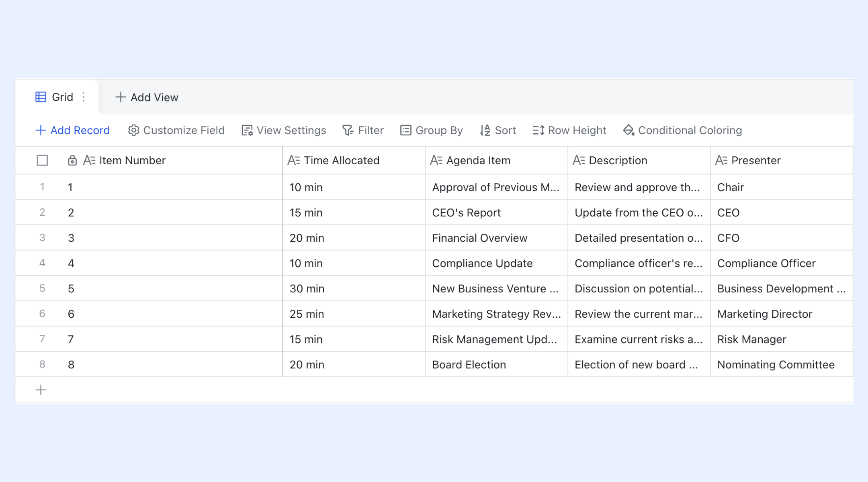868x482 pixels.
Task: Select the 'Compliance Update' cell
Action: tap(497, 263)
